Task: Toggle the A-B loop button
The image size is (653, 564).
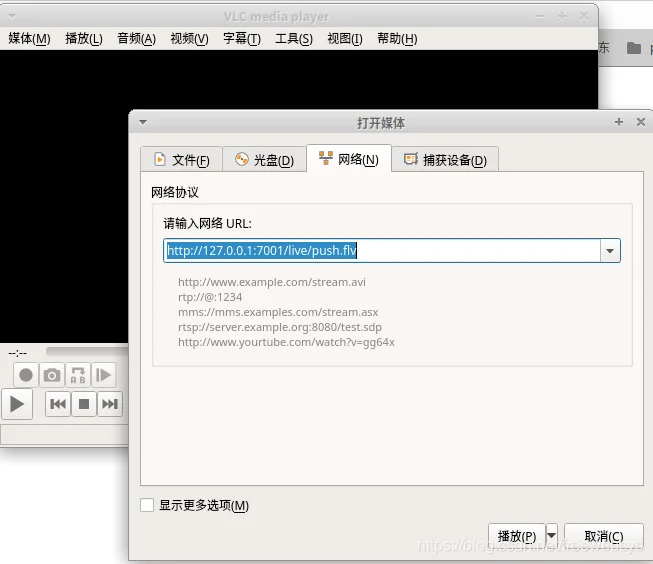Action: [x=78, y=375]
